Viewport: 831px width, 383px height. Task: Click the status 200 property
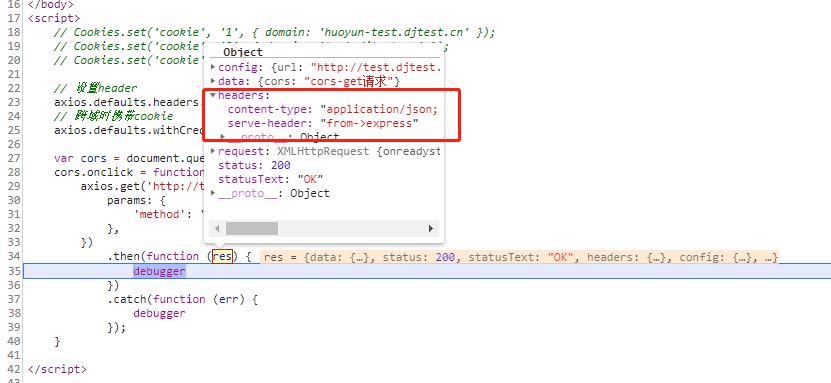pyautogui.click(x=254, y=165)
